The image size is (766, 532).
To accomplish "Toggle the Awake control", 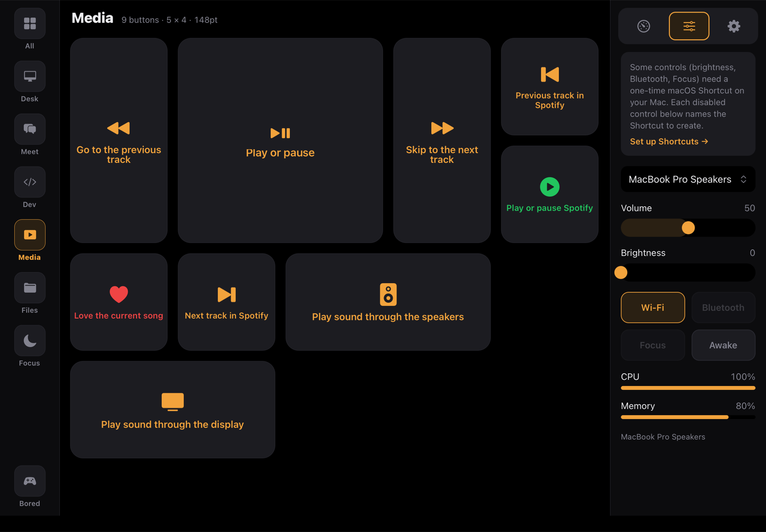I will [x=723, y=345].
